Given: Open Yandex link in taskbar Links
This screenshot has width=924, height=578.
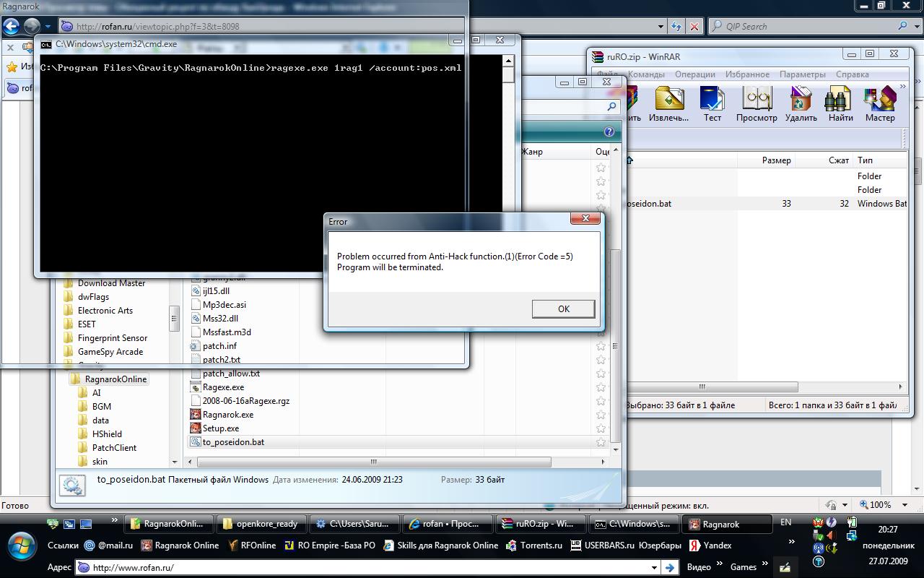Looking at the screenshot, I should pyautogui.click(x=710, y=545).
